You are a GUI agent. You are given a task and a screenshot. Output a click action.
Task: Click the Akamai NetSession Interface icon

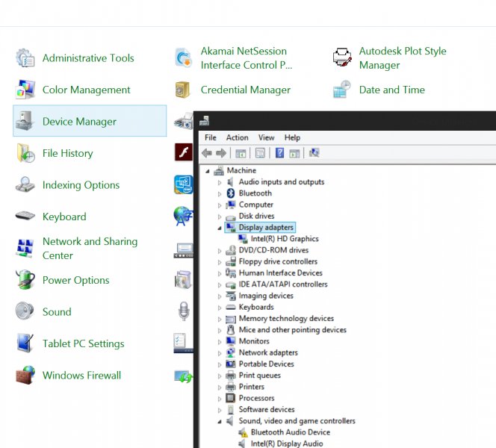click(184, 57)
